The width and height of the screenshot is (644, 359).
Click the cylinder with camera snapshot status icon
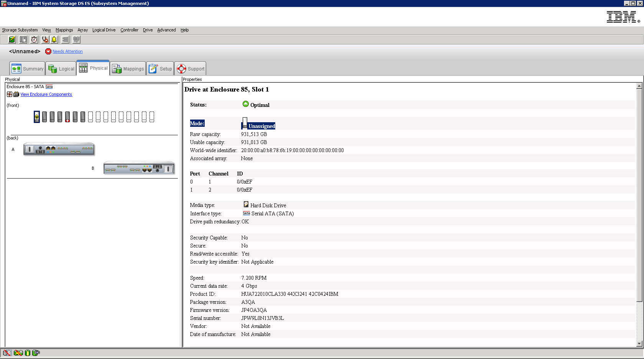pos(36,353)
